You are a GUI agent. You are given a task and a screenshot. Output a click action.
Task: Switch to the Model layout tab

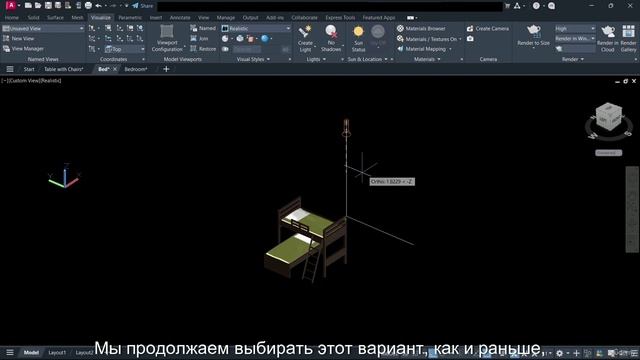[x=31, y=352]
